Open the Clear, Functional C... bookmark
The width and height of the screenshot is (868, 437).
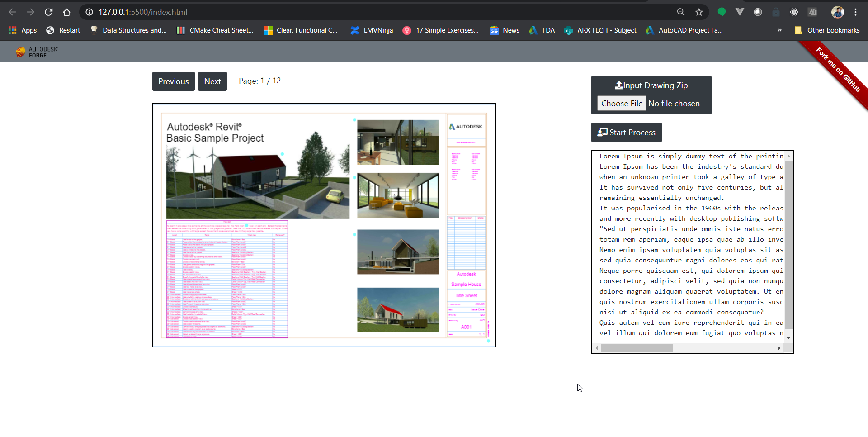tap(301, 30)
